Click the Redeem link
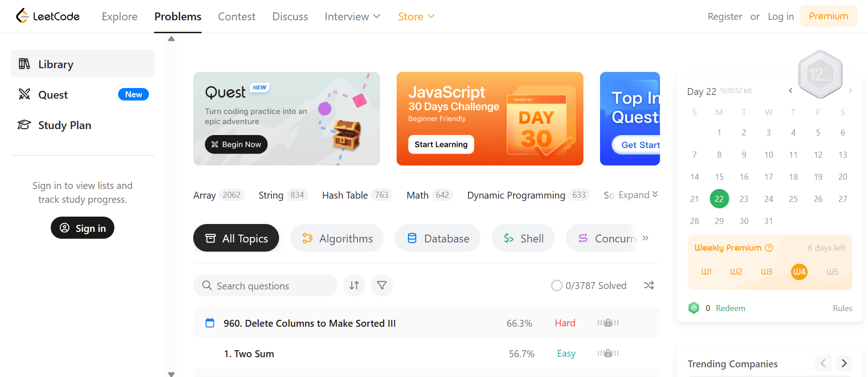Screen dimensions: 868x377 click(x=731, y=308)
